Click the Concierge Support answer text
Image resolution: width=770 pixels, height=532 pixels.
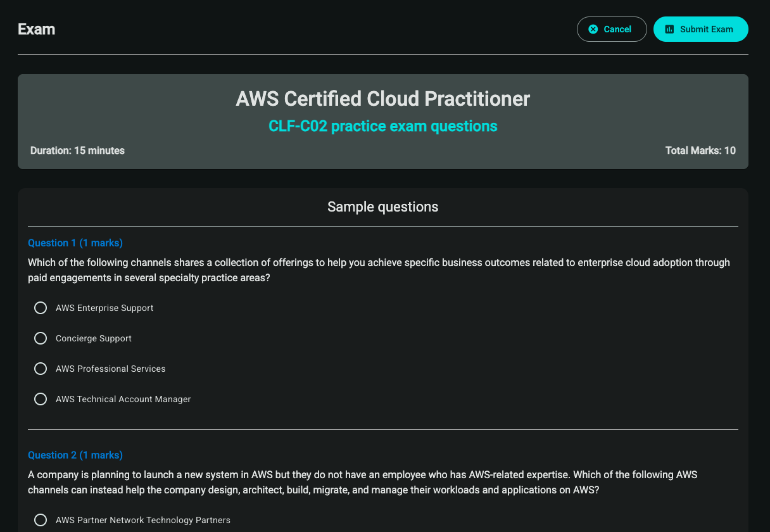click(94, 338)
